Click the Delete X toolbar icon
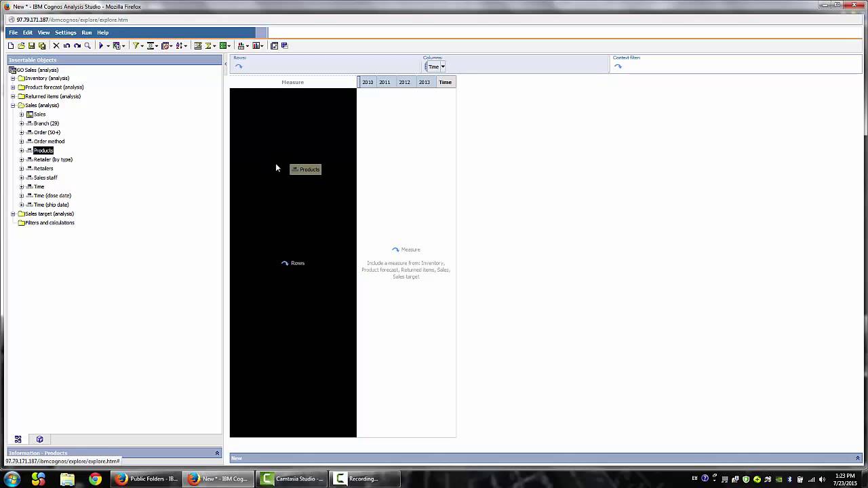The height and width of the screenshot is (488, 868). pyautogui.click(x=56, y=45)
